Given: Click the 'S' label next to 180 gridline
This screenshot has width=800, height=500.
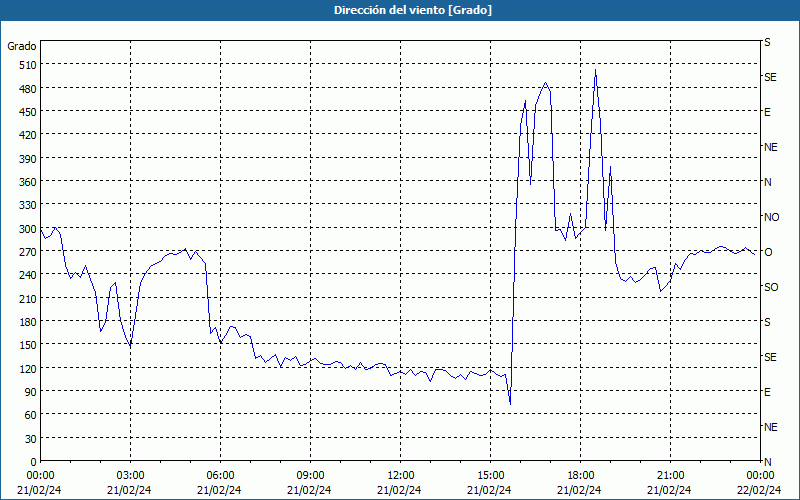Looking at the screenshot, I should tap(767, 322).
